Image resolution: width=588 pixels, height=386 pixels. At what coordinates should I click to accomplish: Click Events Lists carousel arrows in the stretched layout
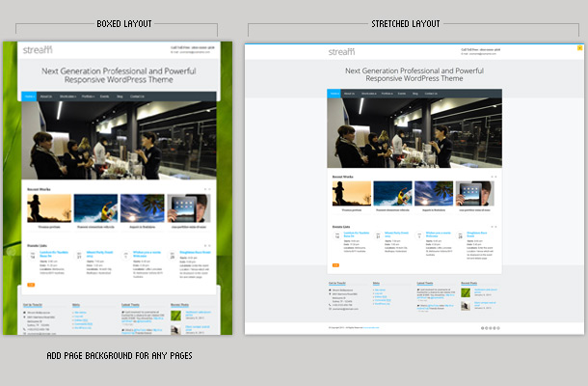click(494, 228)
